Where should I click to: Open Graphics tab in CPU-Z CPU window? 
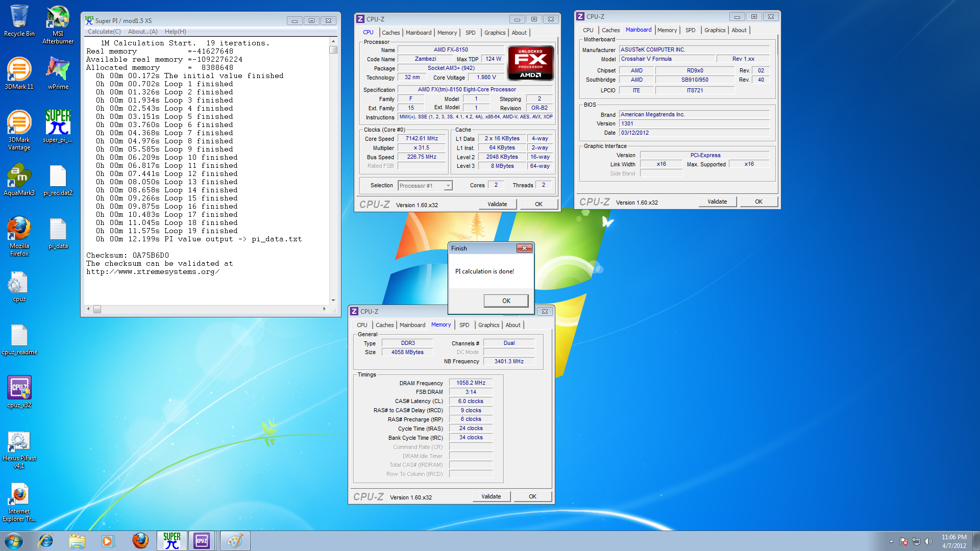[495, 33]
